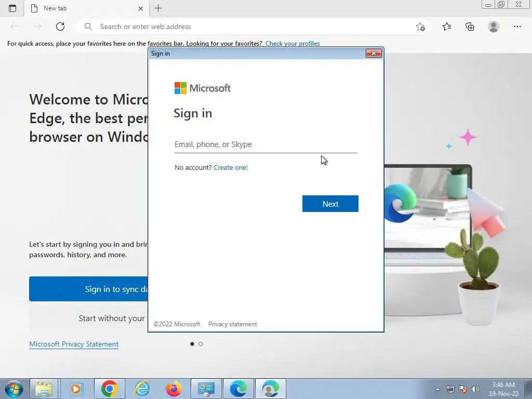
Task: Click Start without your data button
Action: [88, 318]
